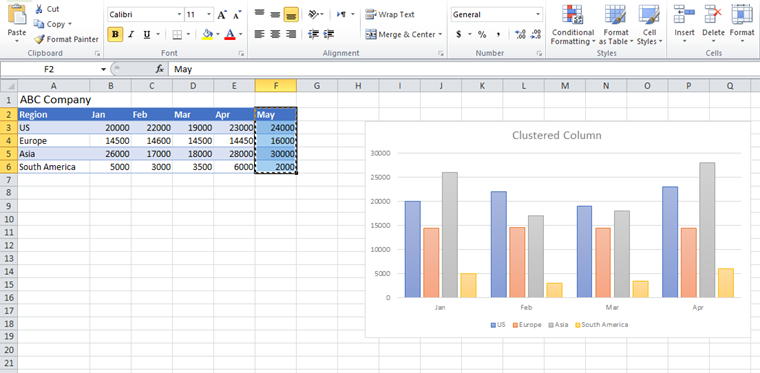
Task: Select column G header
Action: (x=317, y=86)
